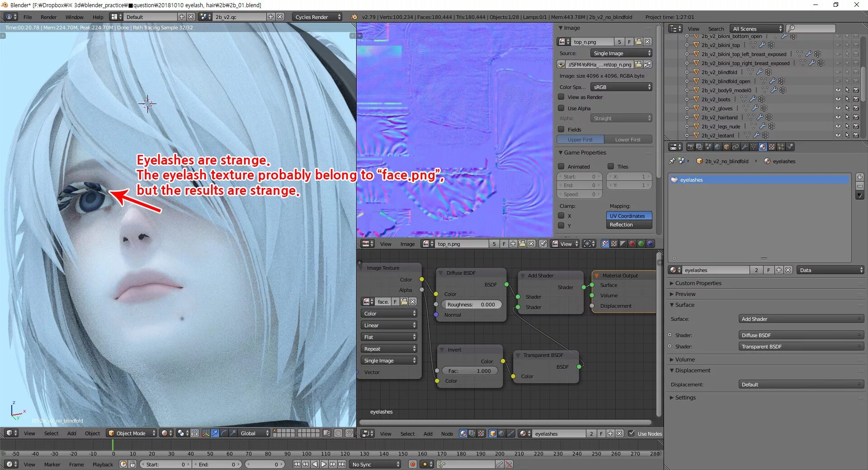Image resolution: width=868 pixels, height=470 pixels.
Task: Expand the Preview panel
Action: pos(685,294)
